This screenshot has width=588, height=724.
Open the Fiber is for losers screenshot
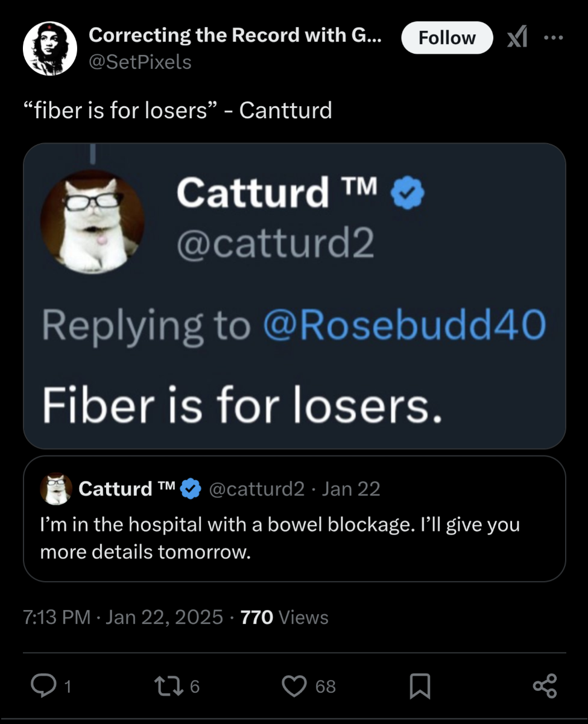click(x=294, y=296)
